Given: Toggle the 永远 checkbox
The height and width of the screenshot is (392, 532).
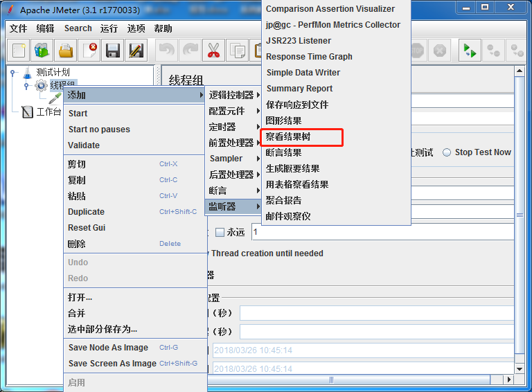Looking at the screenshot, I should [x=220, y=232].
